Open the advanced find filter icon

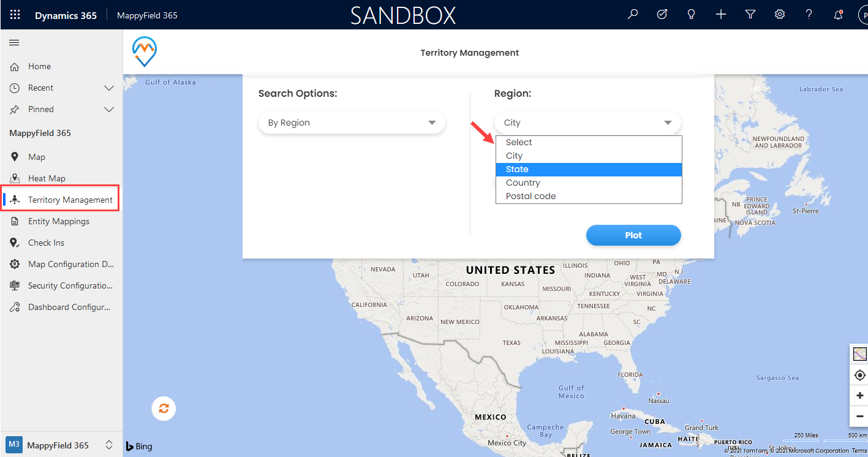click(x=750, y=15)
